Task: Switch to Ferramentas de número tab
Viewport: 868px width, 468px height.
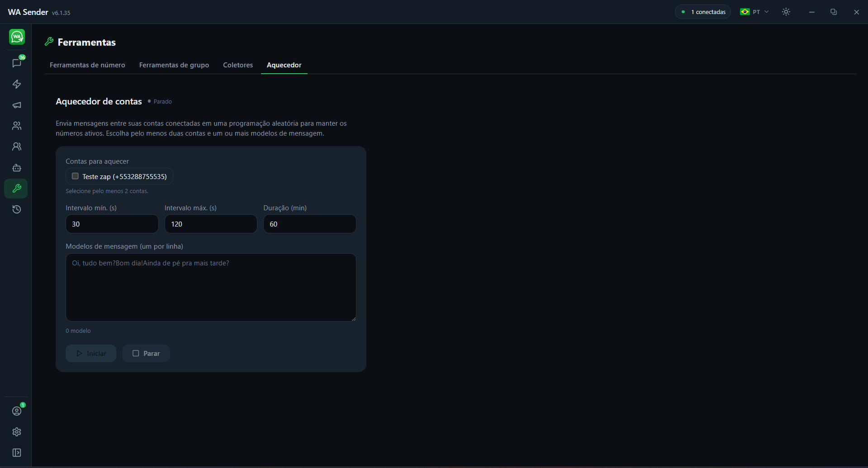Action: [87, 65]
